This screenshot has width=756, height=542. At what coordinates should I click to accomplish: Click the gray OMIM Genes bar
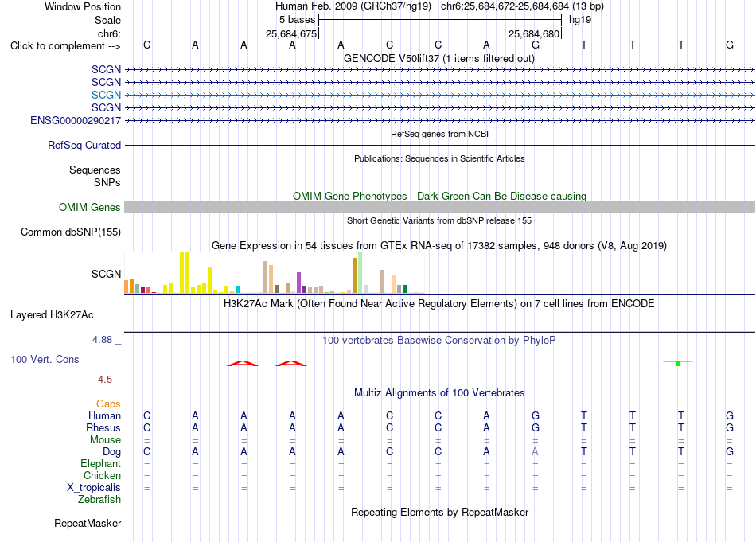coord(439,208)
